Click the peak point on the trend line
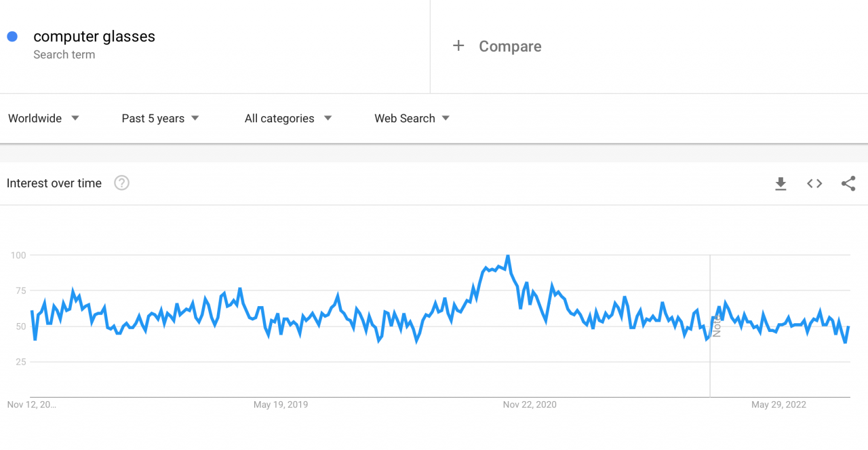The image size is (868, 450). tap(508, 257)
